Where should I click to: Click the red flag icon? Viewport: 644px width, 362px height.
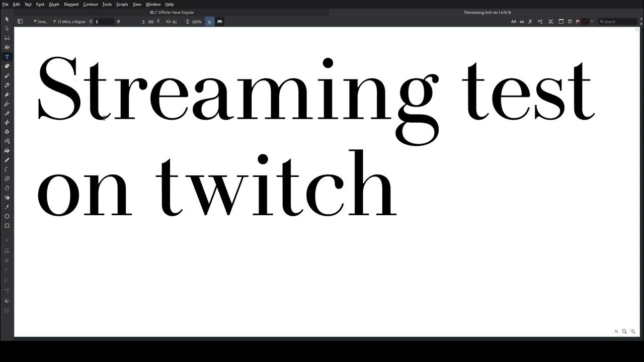pyautogui.click(x=578, y=22)
